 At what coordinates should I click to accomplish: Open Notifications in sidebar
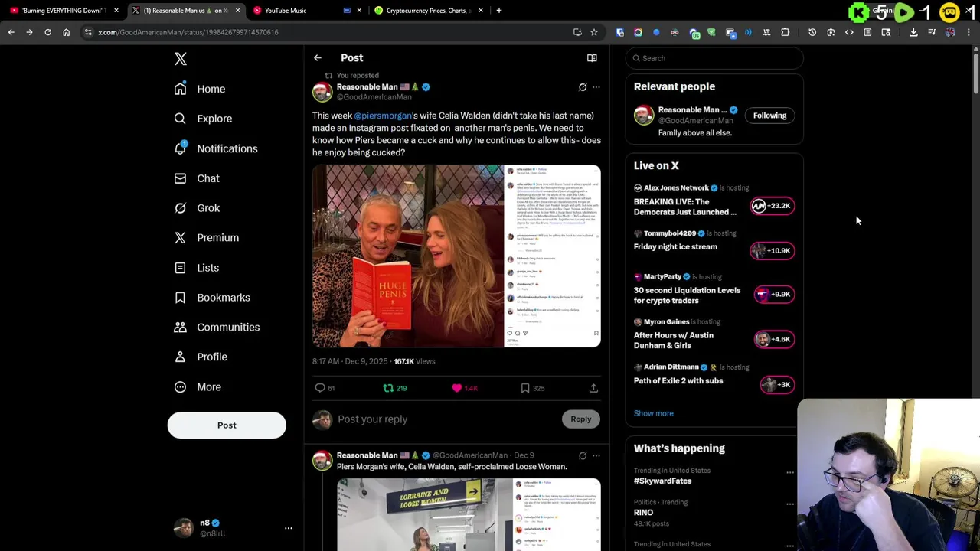pos(216,148)
